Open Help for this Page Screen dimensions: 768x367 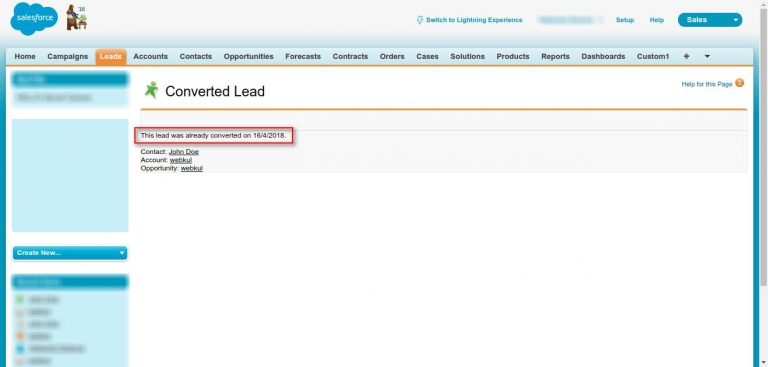pyautogui.click(x=707, y=84)
